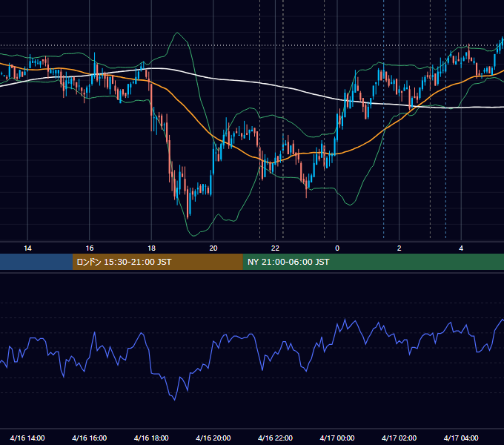Click the '4/16 16:00' date label

click(x=90, y=438)
